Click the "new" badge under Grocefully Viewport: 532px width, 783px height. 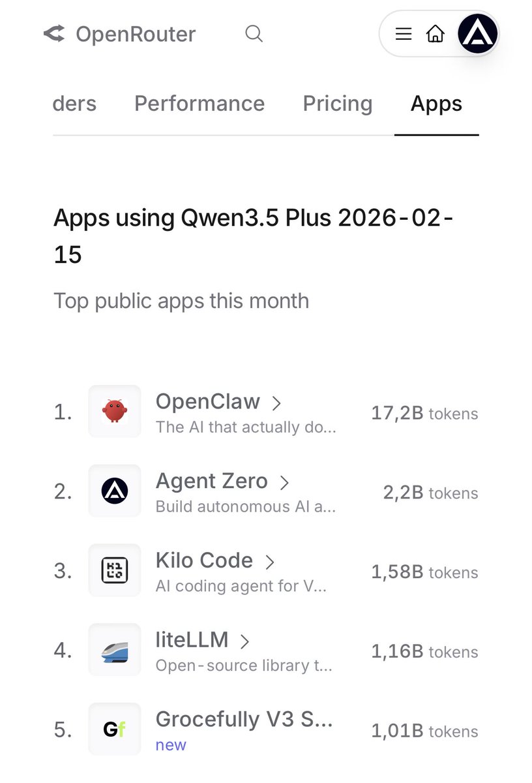click(171, 745)
